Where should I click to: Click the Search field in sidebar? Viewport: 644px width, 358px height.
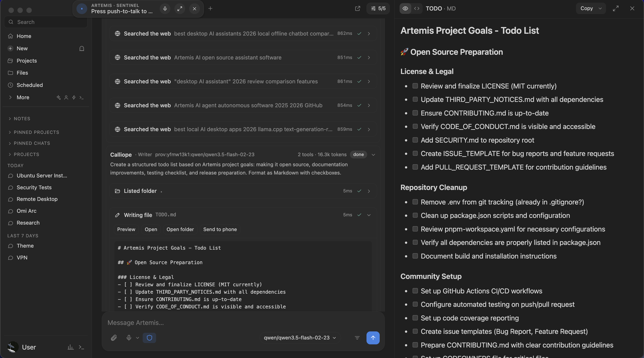tap(46, 22)
